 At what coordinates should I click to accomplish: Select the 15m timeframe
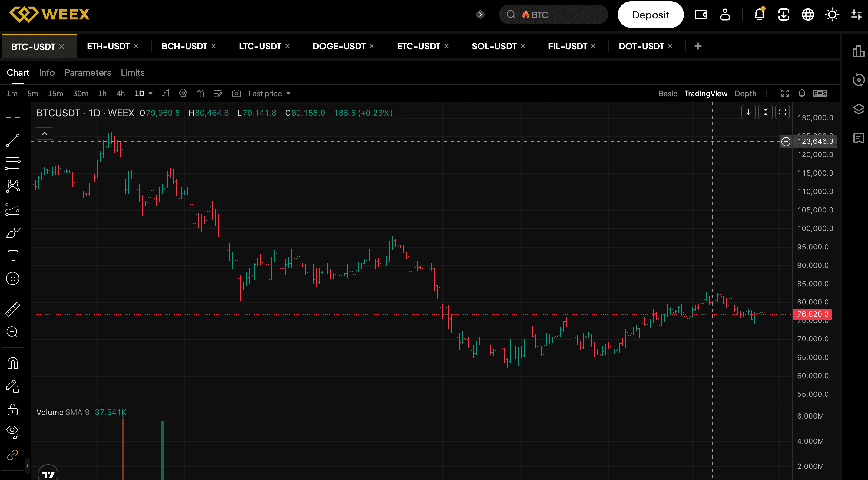click(x=56, y=94)
